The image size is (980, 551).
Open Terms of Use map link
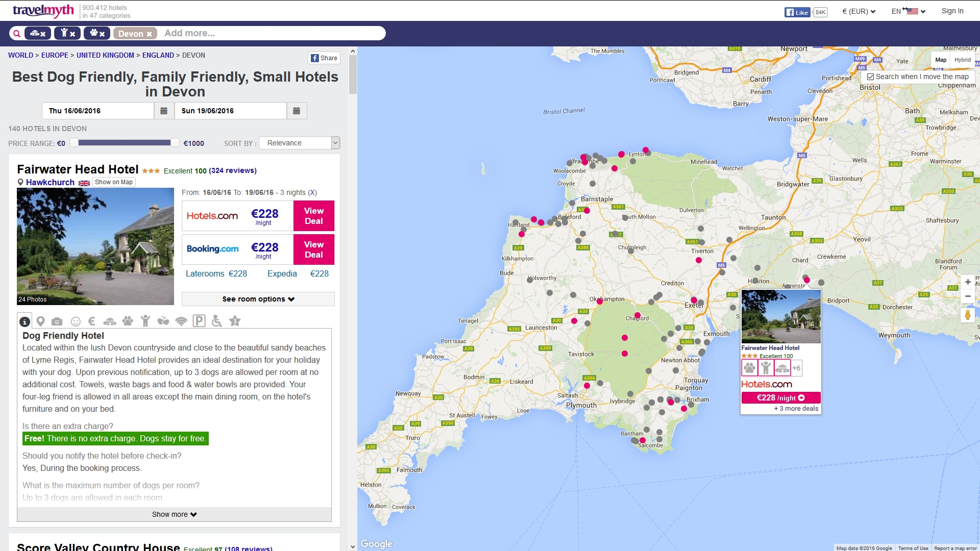click(x=913, y=548)
